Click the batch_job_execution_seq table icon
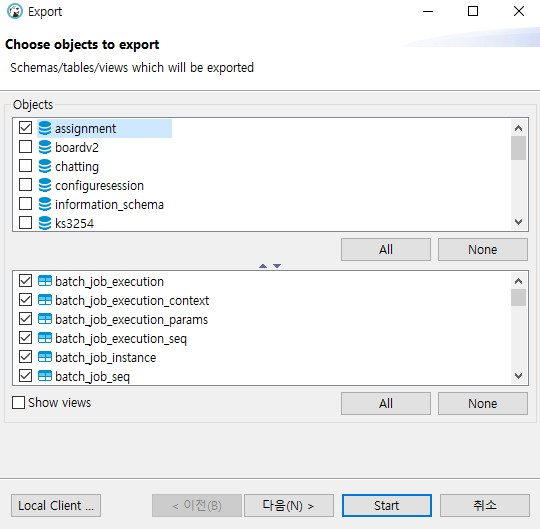Screen dimensions: 540x529 pos(45,338)
